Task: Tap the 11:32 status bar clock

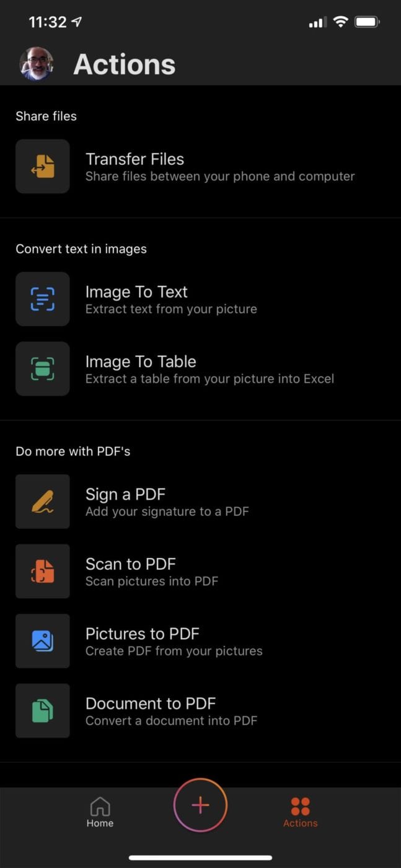Action: [x=47, y=22]
